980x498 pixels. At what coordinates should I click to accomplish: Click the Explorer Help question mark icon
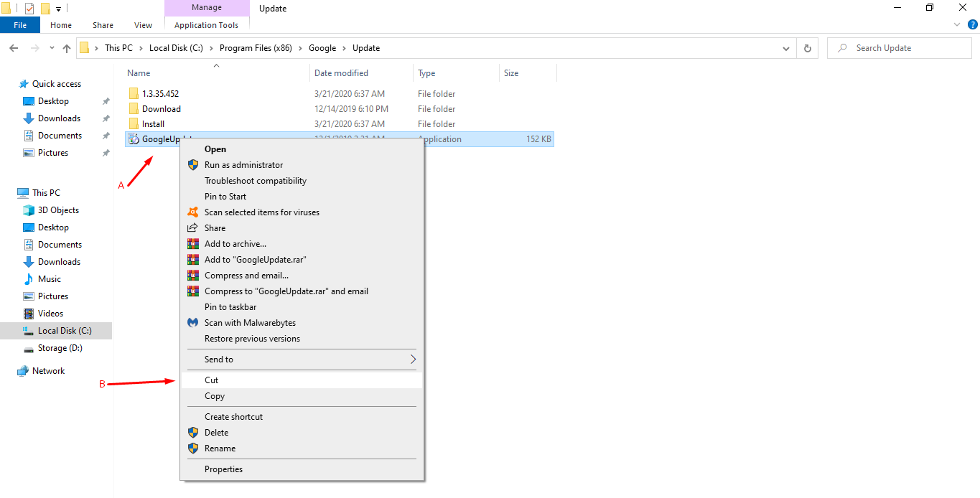pos(972,24)
